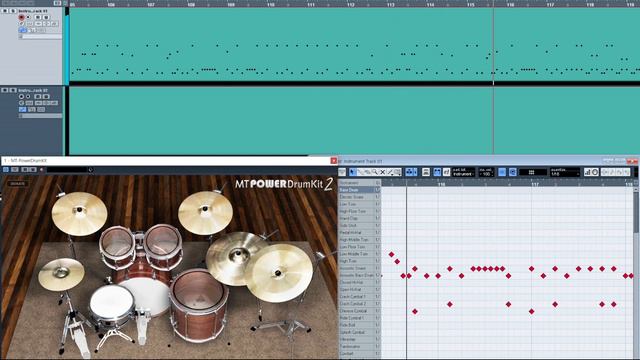Select the Line tool in drum editor toolbar
The height and width of the screenshot is (360, 640).
390,172
